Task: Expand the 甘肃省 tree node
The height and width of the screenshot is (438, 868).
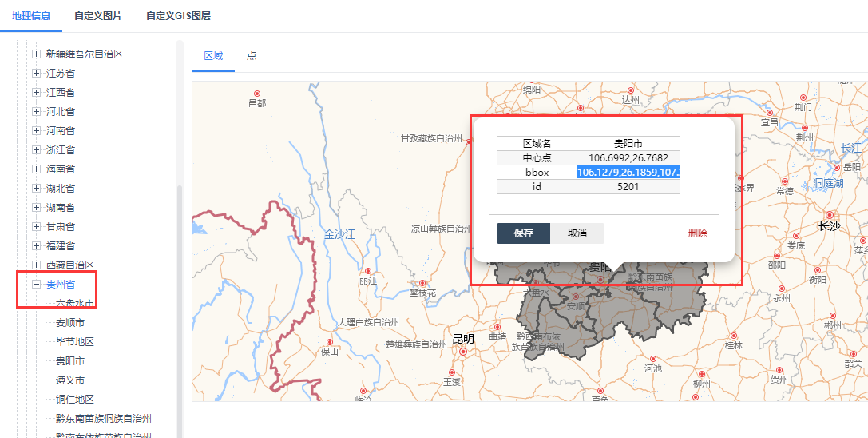Action: [x=37, y=226]
